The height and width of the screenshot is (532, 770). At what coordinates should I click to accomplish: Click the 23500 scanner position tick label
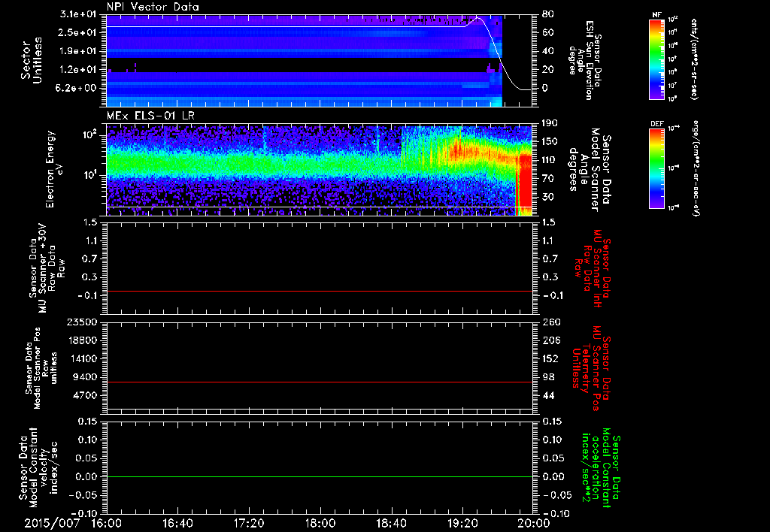coord(81,322)
